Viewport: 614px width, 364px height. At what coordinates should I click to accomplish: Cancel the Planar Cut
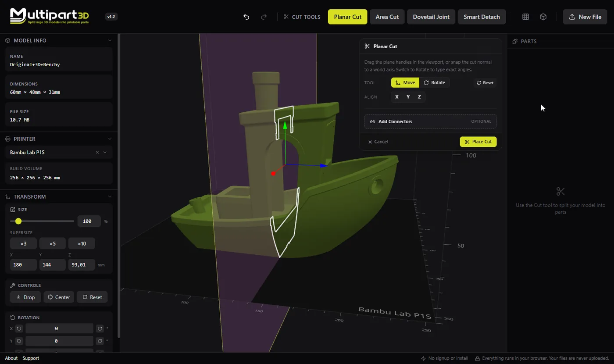378,142
